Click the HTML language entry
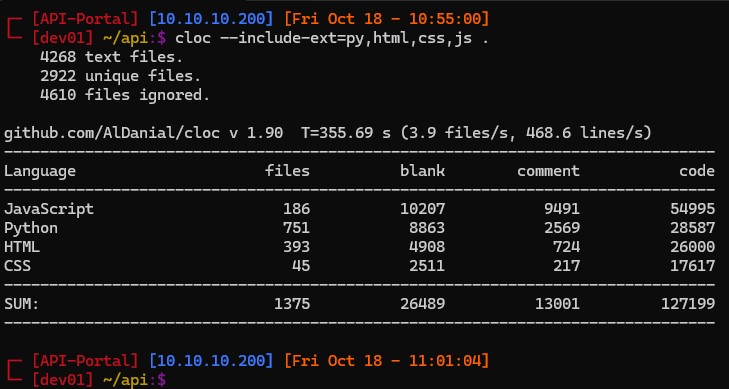729x389 pixels. [22, 247]
